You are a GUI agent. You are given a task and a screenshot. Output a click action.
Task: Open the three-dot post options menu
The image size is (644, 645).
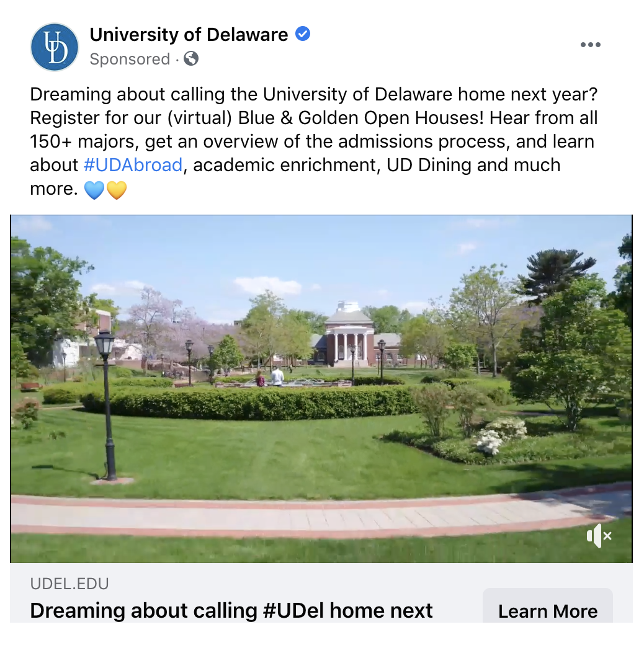pyautogui.click(x=590, y=45)
